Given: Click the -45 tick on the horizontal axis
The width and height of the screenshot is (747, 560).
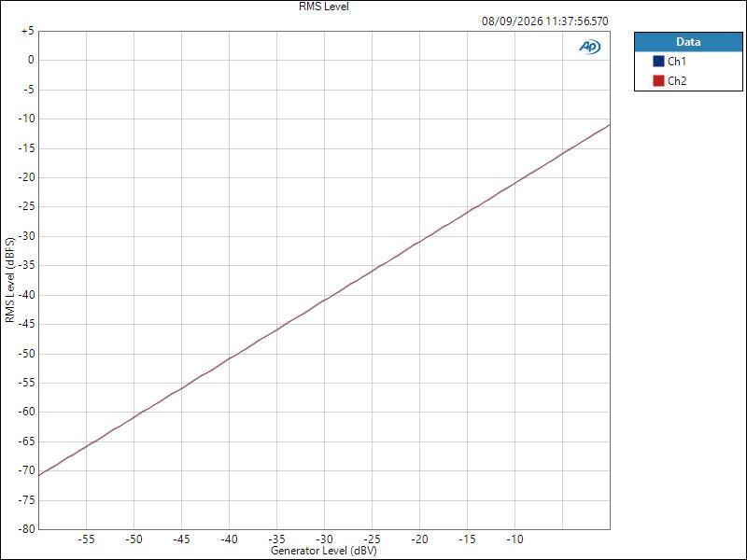Looking at the screenshot, I should click(x=181, y=539).
